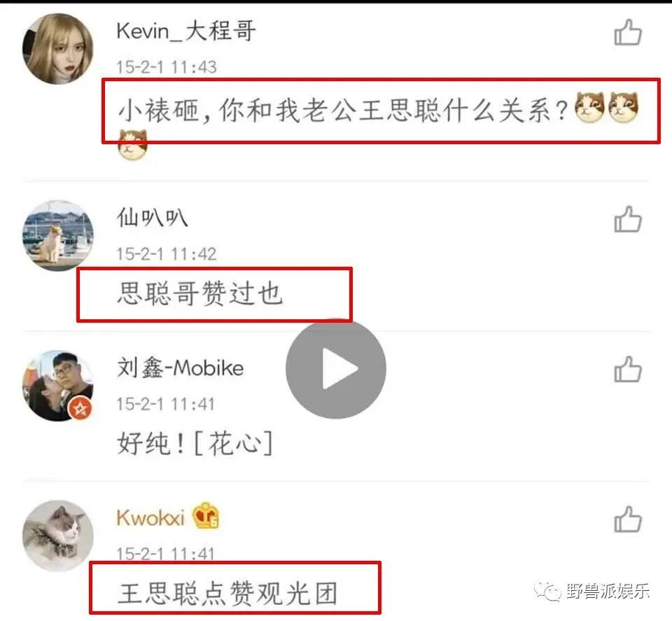Open Kwokxi's gray cat avatar
The image size is (672, 621).
[x=58, y=536]
